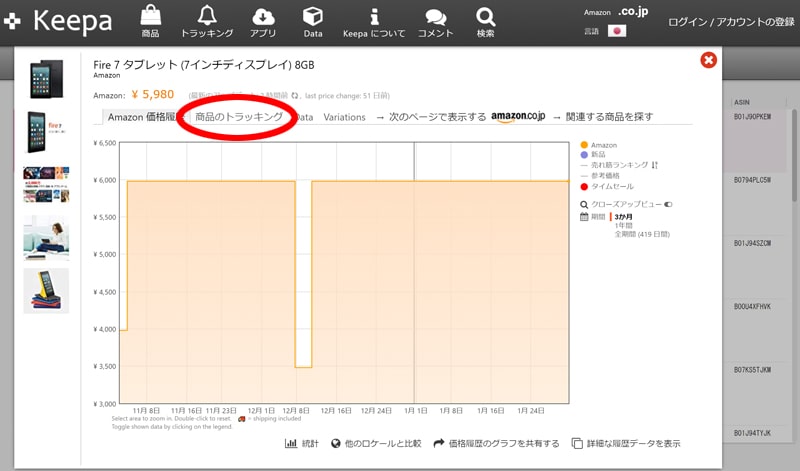This screenshot has height=471, width=800.
Task: Click the background list scrollbar
Action: coord(795,156)
